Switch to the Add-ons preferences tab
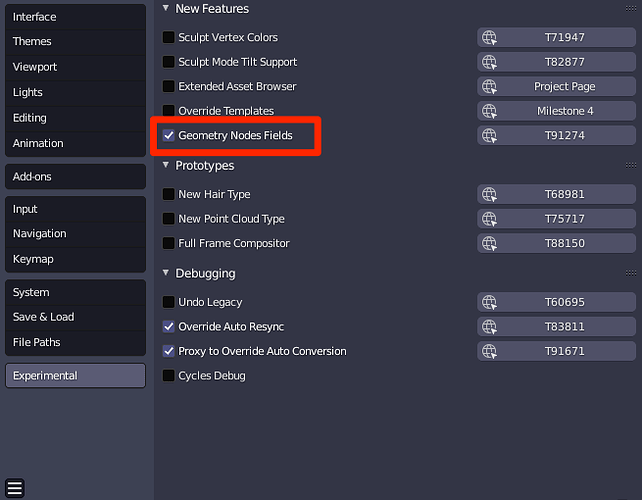 point(75,176)
